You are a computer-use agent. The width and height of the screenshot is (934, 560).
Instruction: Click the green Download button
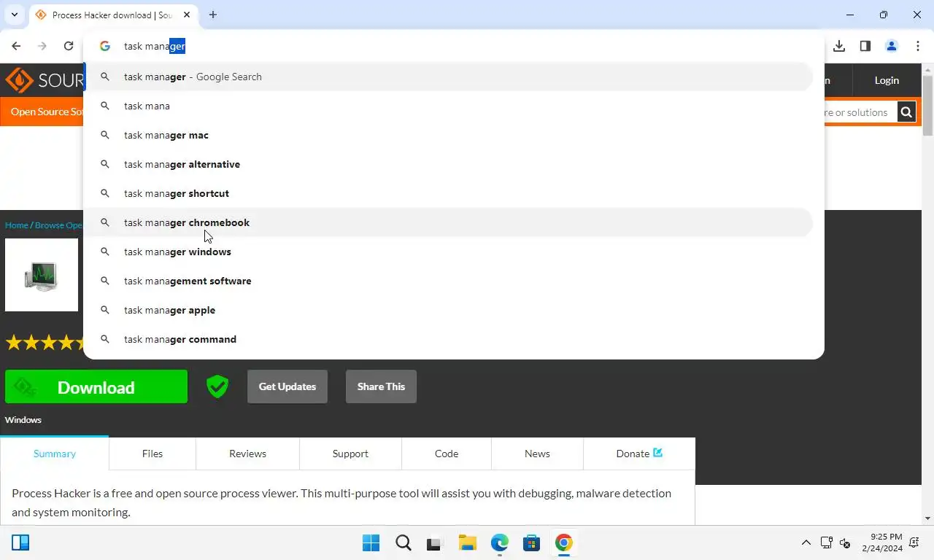coord(96,387)
